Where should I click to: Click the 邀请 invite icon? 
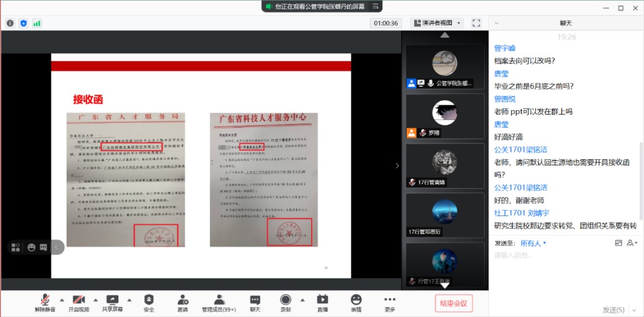[182, 301]
